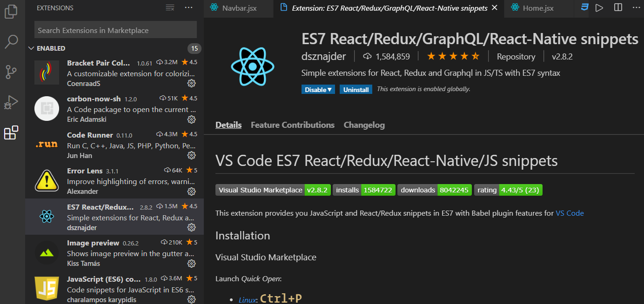Open the Source Control panel
Image resolution: width=644 pixels, height=304 pixels.
click(11, 72)
